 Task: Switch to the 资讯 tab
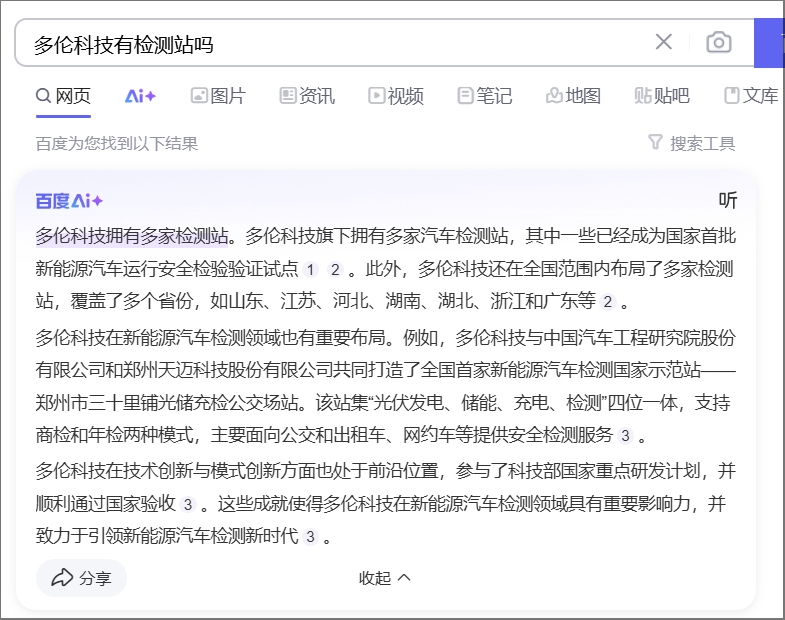(307, 96)
